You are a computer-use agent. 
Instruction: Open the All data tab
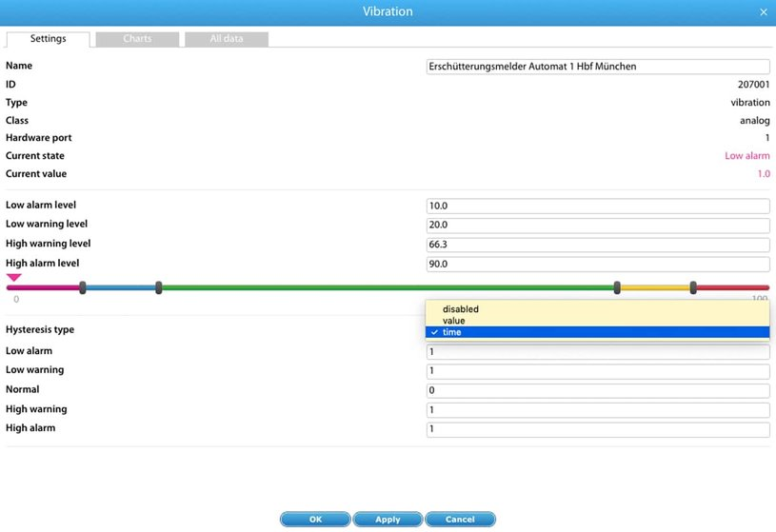point(226,39)
